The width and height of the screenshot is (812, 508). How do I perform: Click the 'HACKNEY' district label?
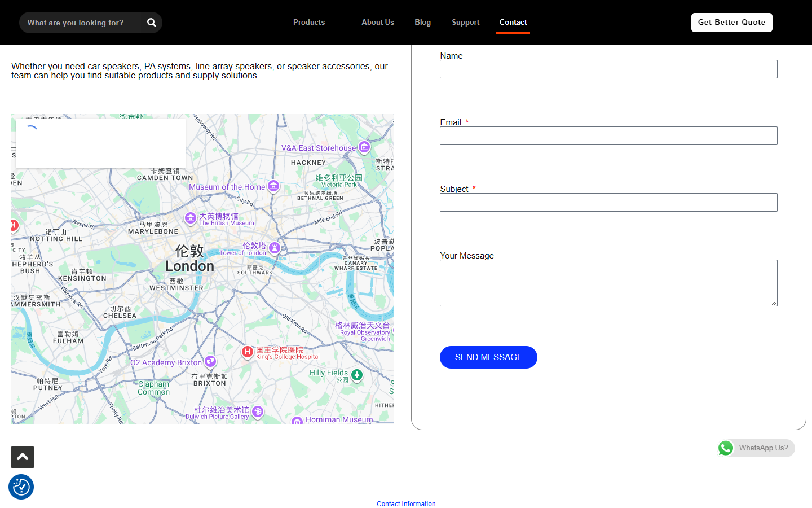tap(308, 163)
